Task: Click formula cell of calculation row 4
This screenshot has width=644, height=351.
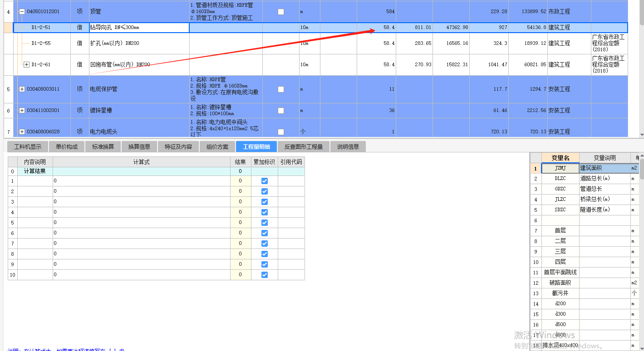Action: tap(142, 212)
